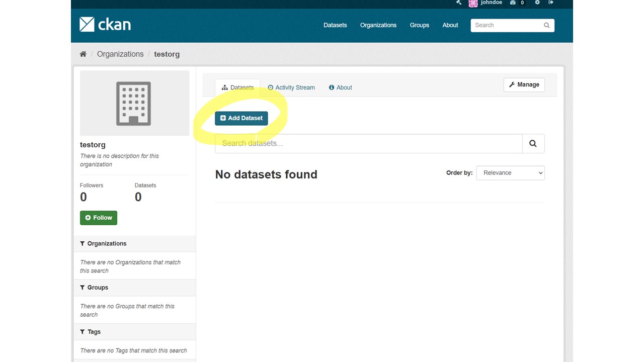Open the Datasets nav menu item

[x=335, y=25]
